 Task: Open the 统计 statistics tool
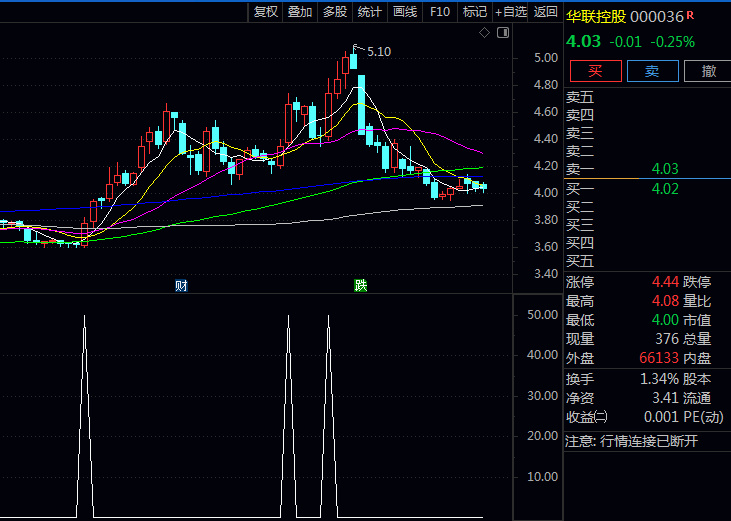point(370,12)
